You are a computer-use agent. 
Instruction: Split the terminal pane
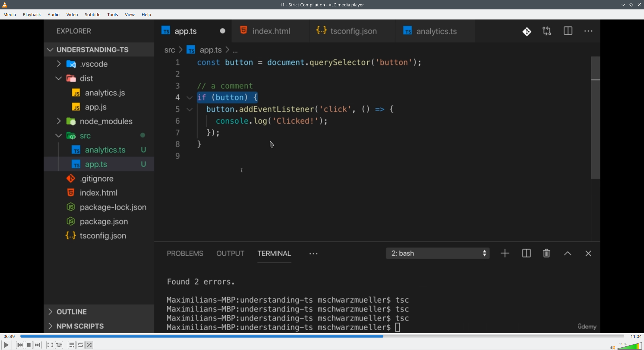coord(526,253)
